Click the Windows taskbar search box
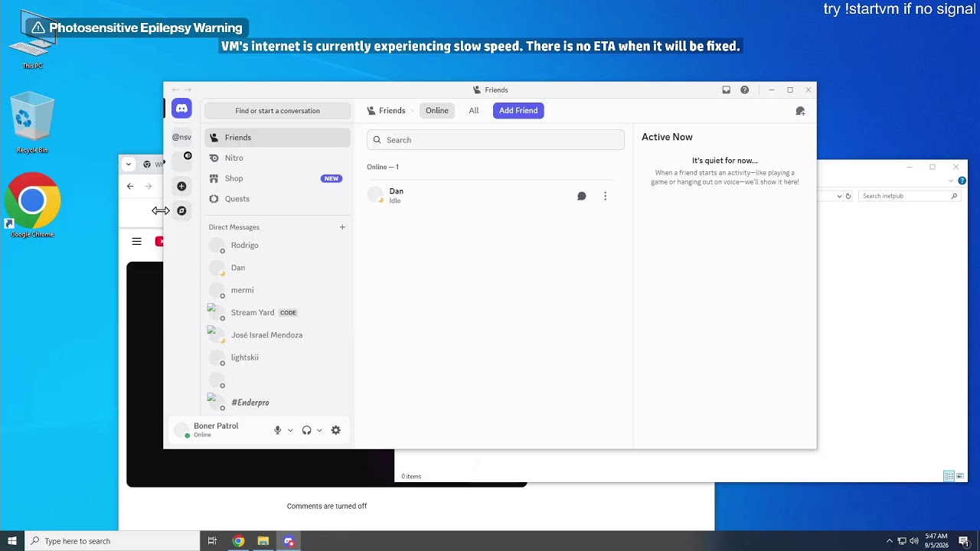 pyautogui.click(x=112, y=541)
